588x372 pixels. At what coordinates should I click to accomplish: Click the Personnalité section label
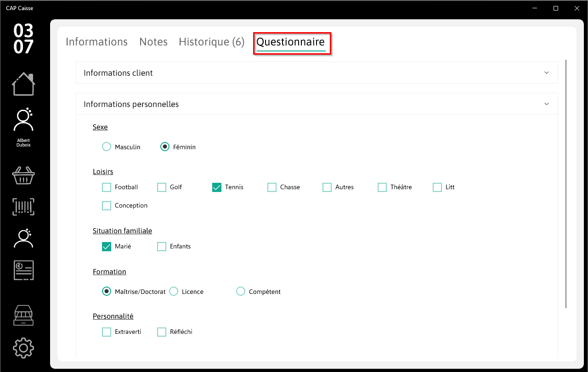[x=113, y=316]
